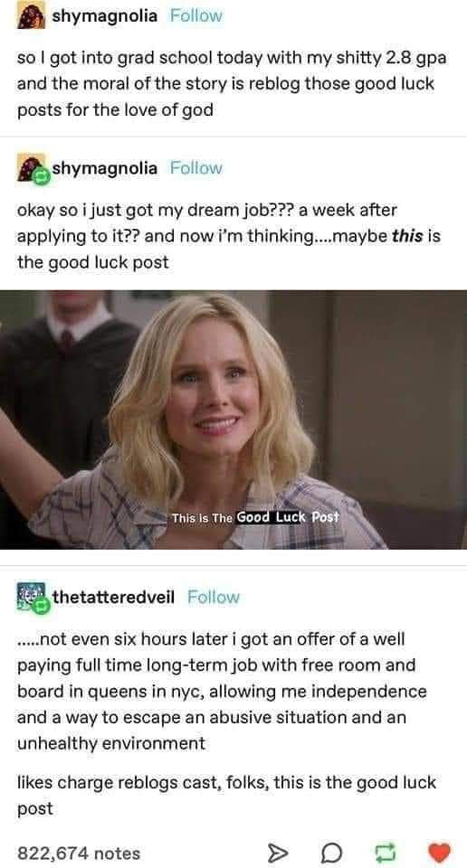467x868 pixels.
Task: Click the dream job post text
Action: 228,236
